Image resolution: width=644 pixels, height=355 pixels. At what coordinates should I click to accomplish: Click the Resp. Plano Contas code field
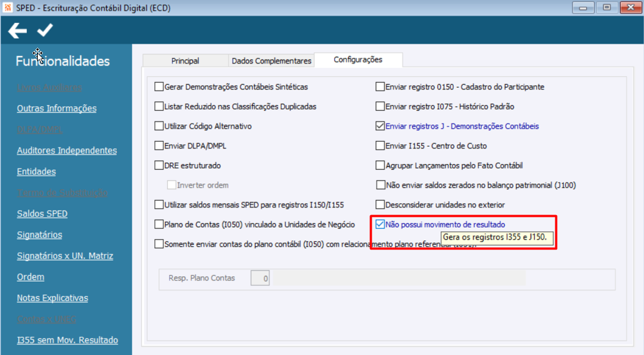260,278
